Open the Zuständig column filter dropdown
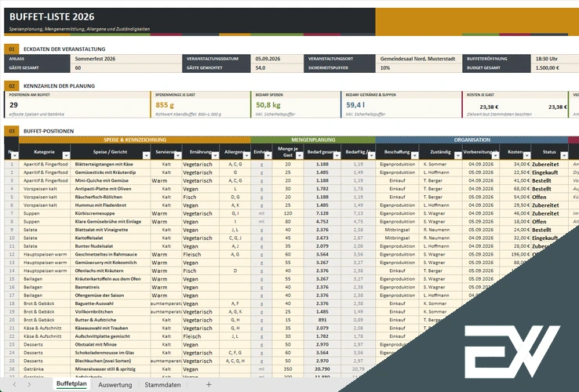Image resolution: width=579 pixels, height=392 pixels. [x=458, y=155]
